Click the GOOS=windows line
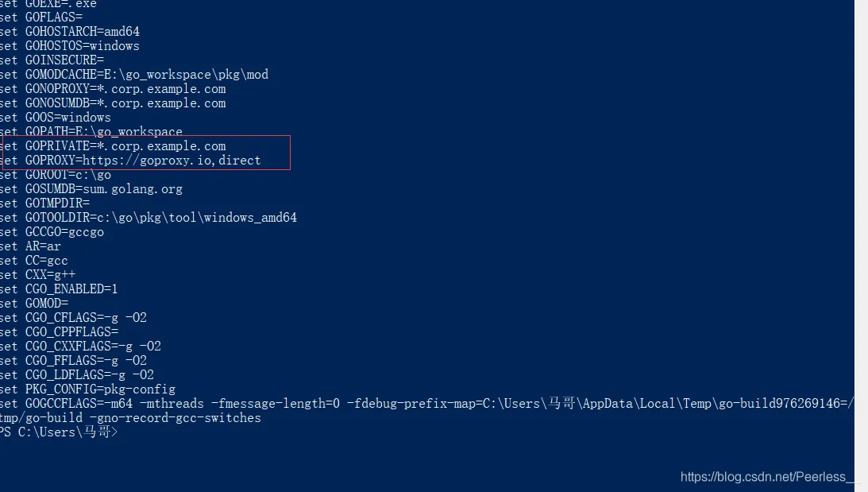The width and height of the screenshot is (868, 492). 56,118
